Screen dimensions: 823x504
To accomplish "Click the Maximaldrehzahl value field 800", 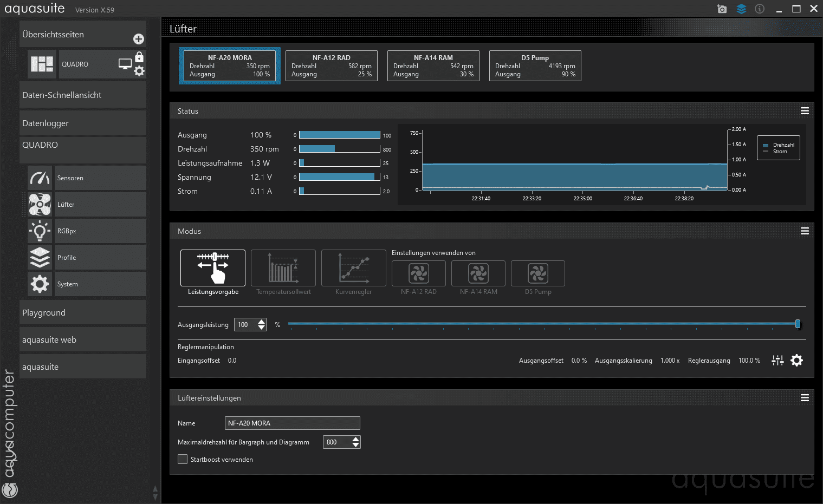I will pos(337,442).
